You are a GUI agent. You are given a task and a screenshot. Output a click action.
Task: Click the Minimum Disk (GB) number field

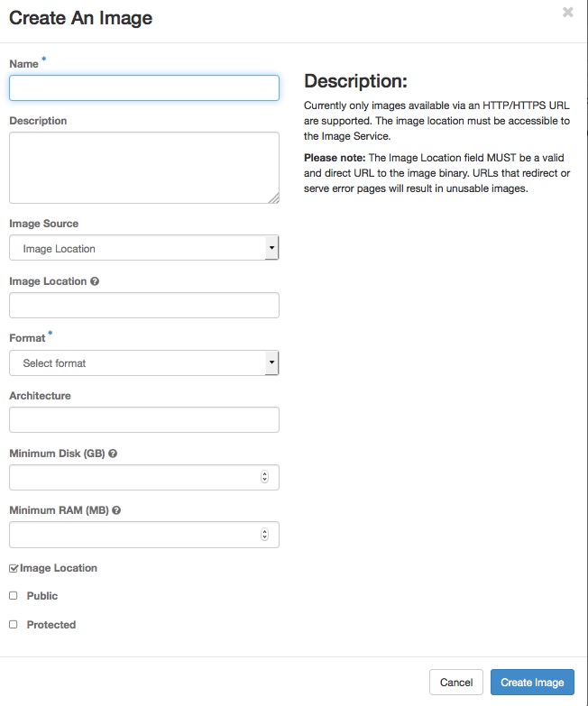click(x=135, y=477)
